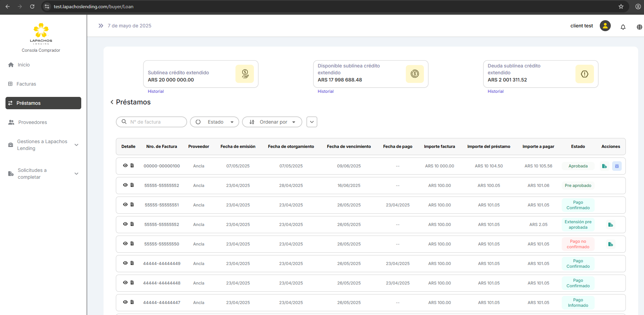Click the notification bell icon

[x=623, y=27]
